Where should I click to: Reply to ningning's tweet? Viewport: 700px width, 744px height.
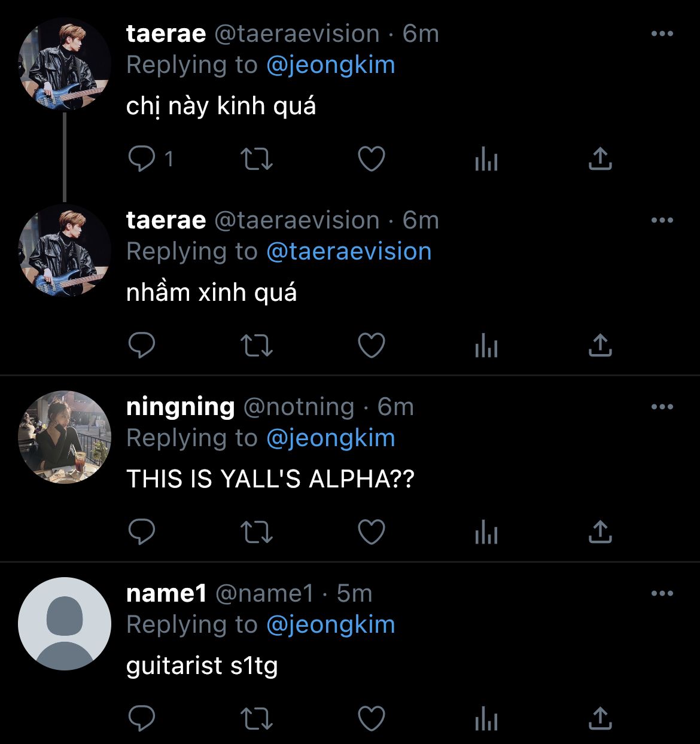142,532
